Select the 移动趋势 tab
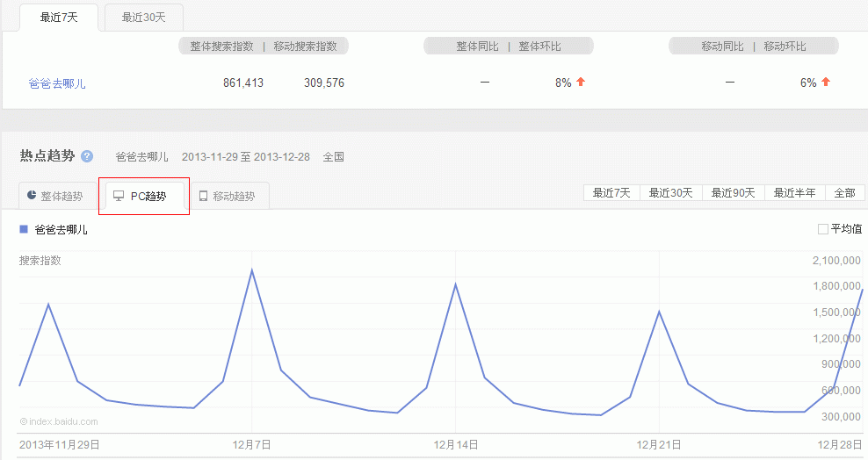868x460 pixels. coord(230,197)
